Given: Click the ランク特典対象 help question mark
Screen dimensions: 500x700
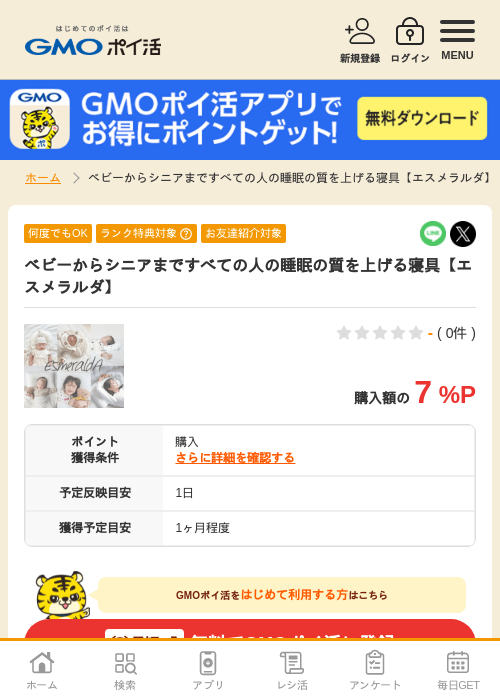Looking at the screenshot, I should (186, 233).
